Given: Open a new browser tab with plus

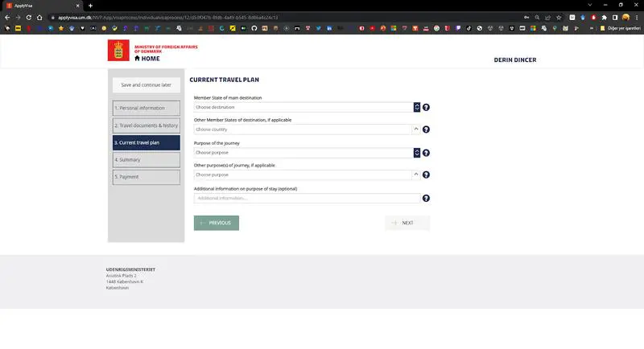Looking at the screenshot, I should click(x=90, y=6).
